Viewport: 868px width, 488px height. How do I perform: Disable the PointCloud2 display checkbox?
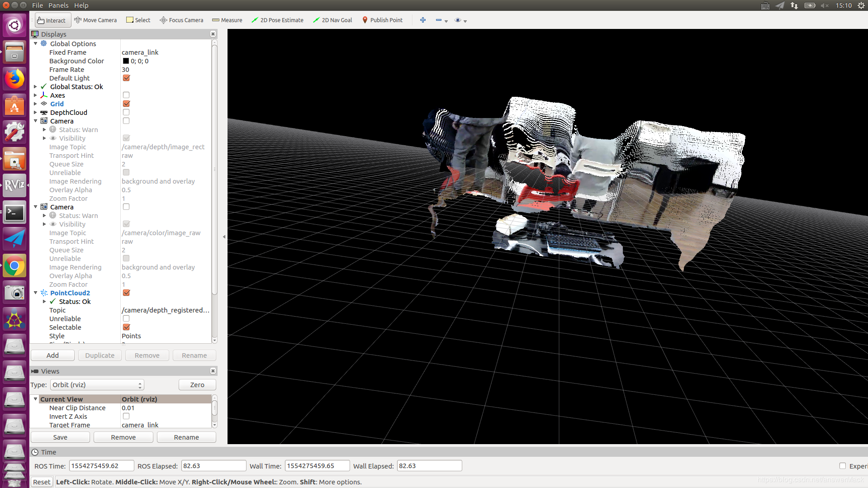(x=126, y=293)
